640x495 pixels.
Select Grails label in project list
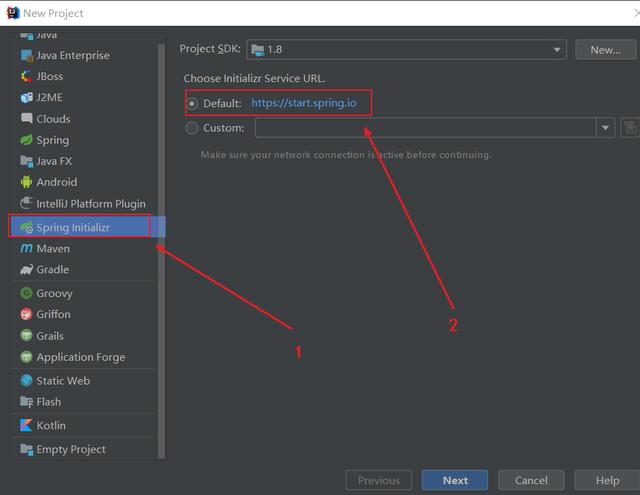[50, 336]
